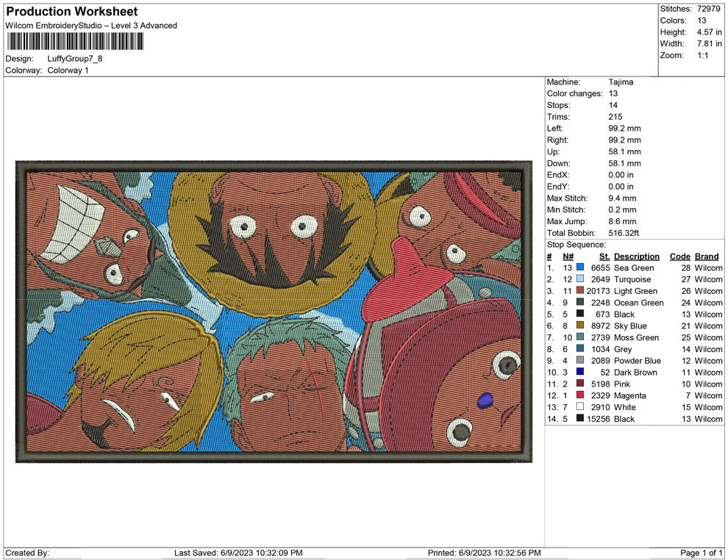Select the "Light Green" description text
The image size is (728, 560).
(635, 291)
